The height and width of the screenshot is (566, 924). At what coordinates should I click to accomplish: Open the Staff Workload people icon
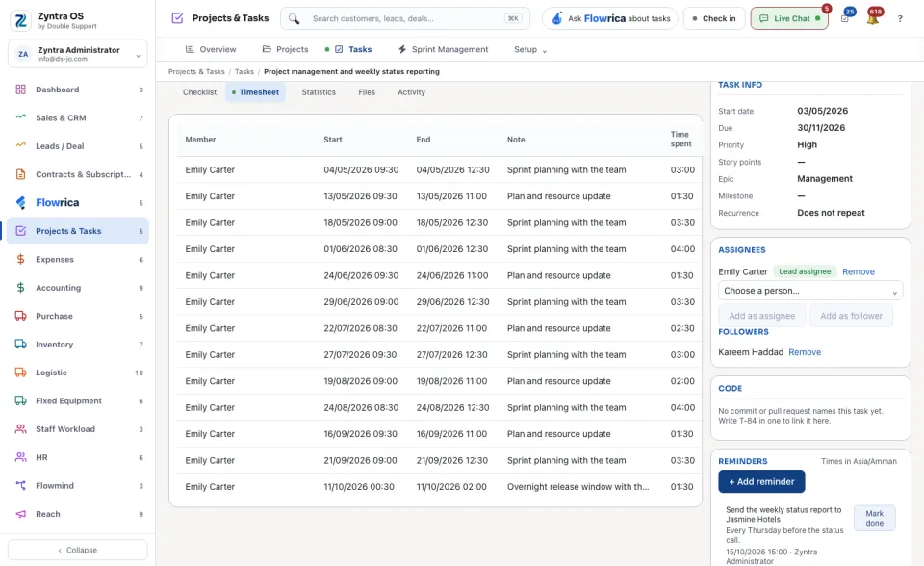tap(20, 429)
